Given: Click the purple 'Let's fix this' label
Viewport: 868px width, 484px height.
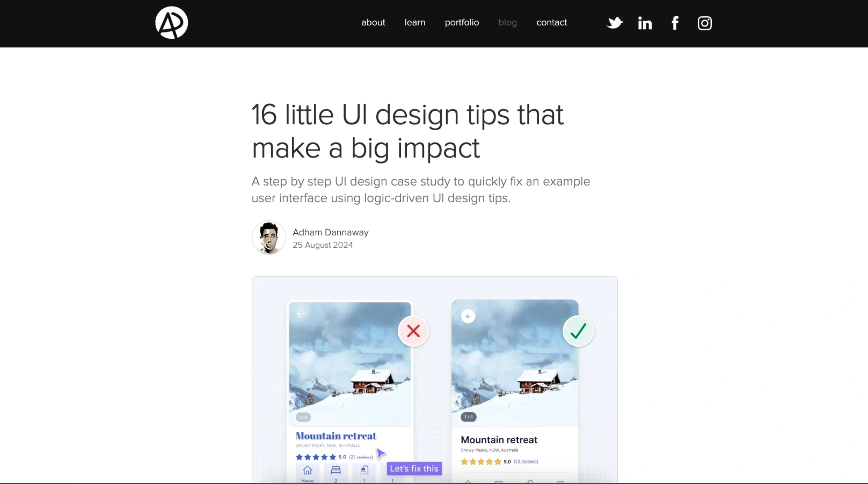Looking at the screenshot, I should pyautogui.click(x=414, y=469).
